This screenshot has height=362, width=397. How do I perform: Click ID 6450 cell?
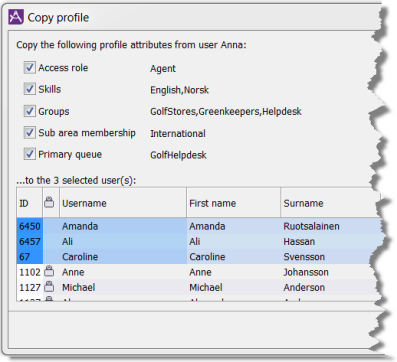(30, 226)
